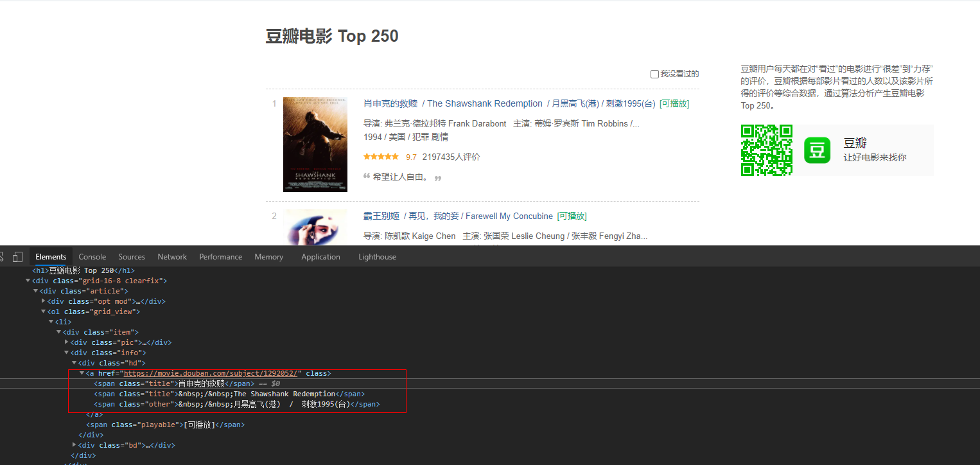Viewport: 980px width, 465px height.
Task: Open the Network tab
Action: point(172,257)
